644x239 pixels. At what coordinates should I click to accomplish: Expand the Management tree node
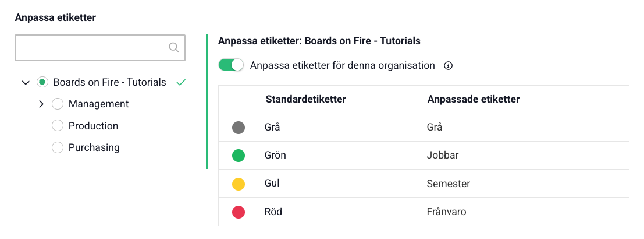point(41,104)
